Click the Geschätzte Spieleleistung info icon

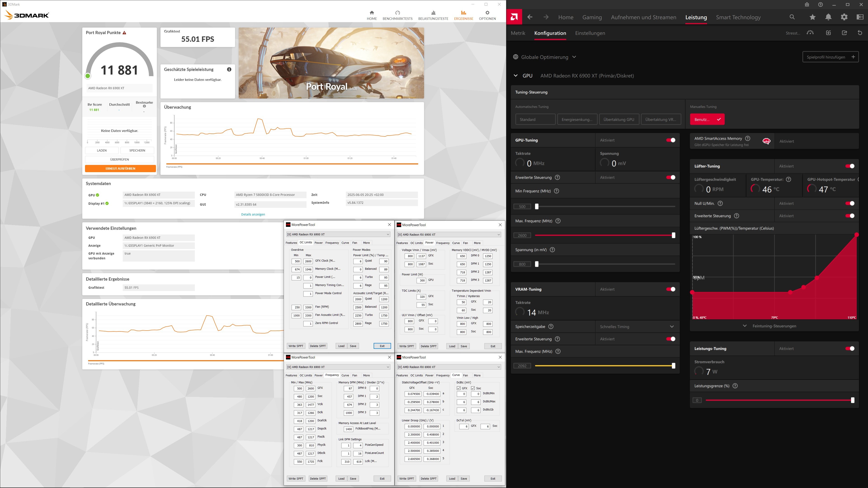point(229,69)
